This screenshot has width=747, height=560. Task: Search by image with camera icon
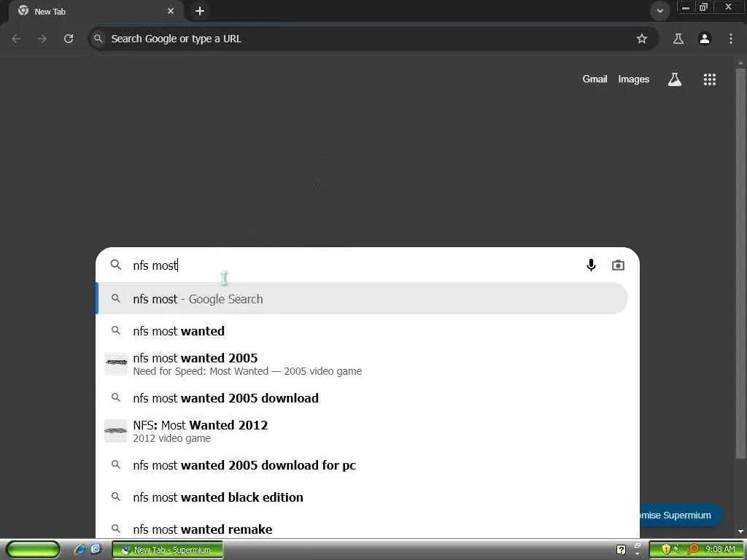click(618, 265)
